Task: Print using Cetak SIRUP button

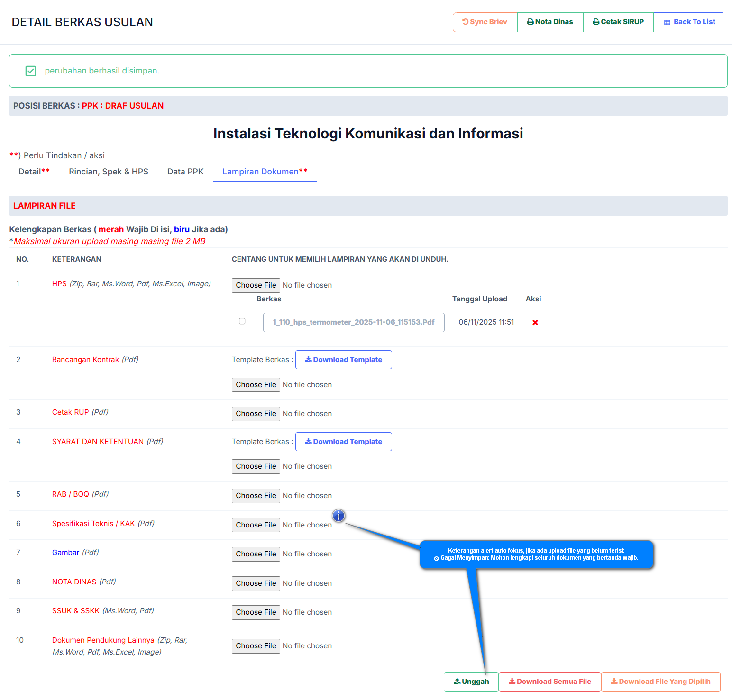Action: [618, 22]
